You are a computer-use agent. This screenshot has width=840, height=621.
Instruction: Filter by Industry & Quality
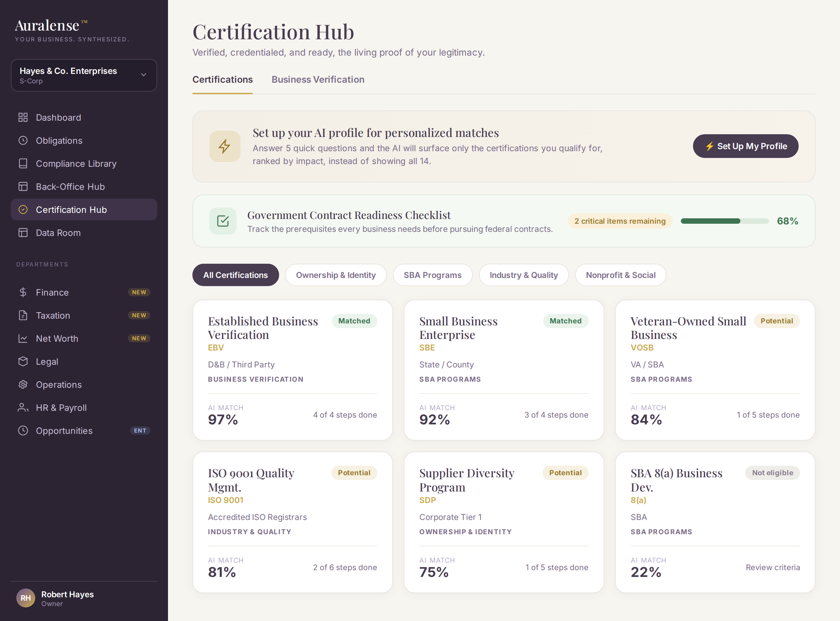(523, 275)
